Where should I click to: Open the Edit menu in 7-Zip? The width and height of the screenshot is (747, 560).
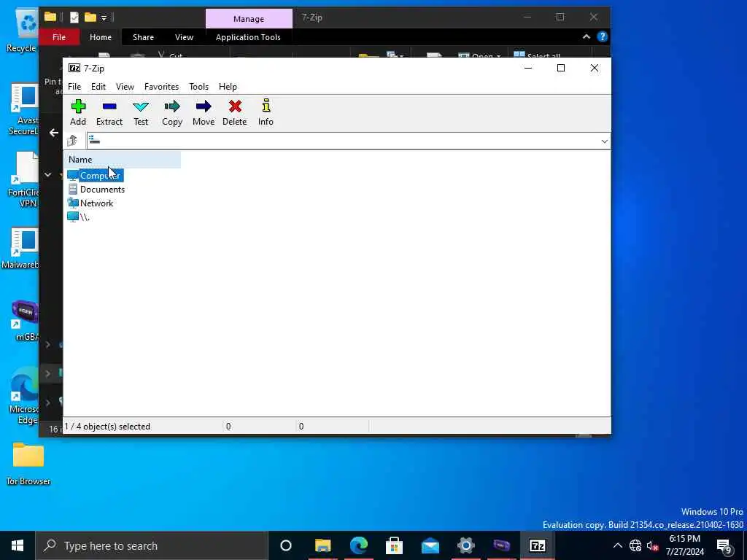(x=98, y=87)
